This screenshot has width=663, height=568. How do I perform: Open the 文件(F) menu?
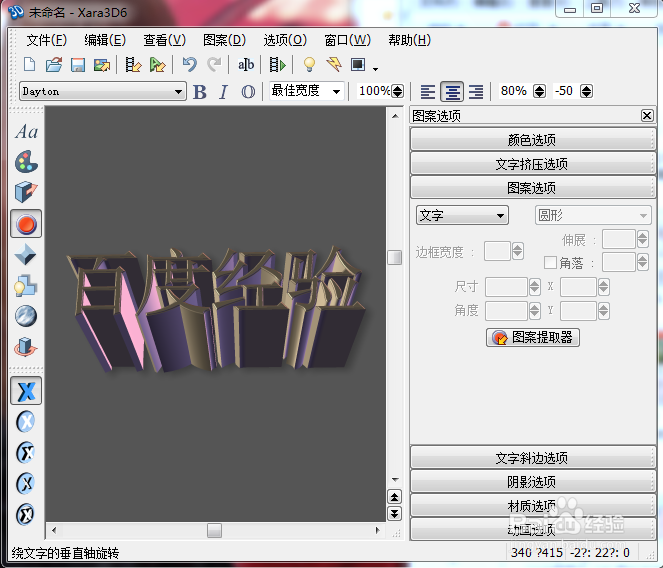pos(47,41)
